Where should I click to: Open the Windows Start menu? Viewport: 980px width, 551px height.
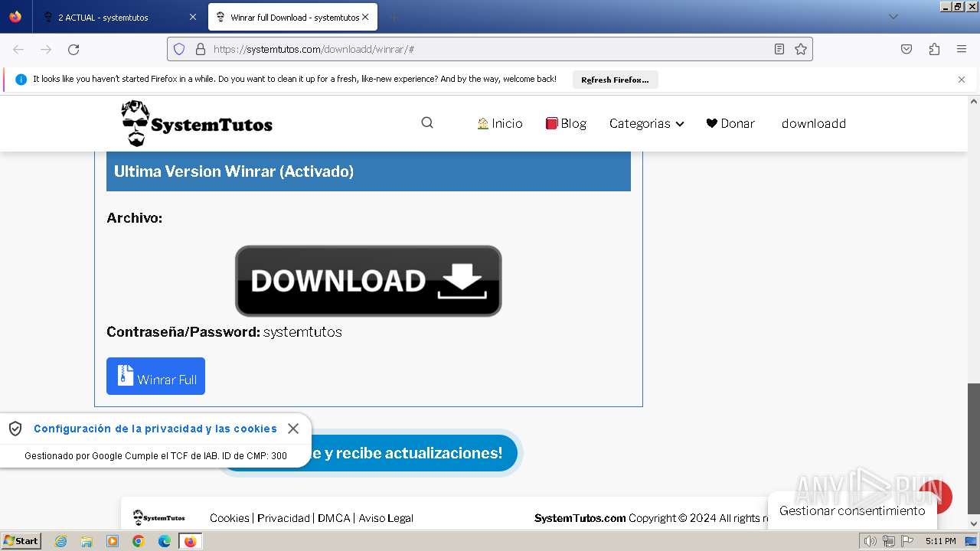21,540
